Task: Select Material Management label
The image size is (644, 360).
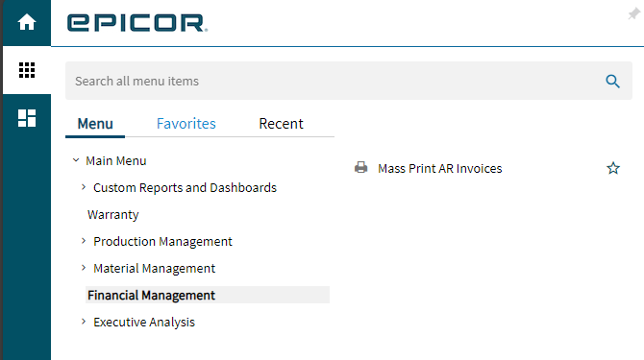Action: (154, 269)
